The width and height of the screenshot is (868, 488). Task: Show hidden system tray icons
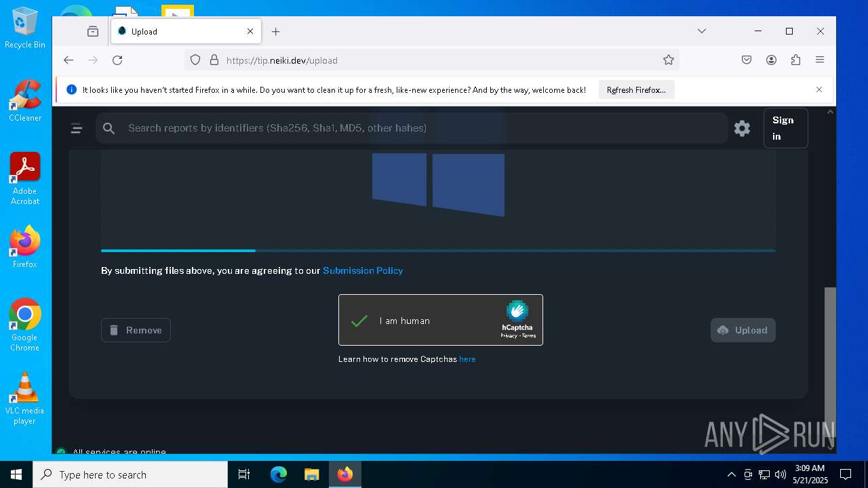point(731,474)
